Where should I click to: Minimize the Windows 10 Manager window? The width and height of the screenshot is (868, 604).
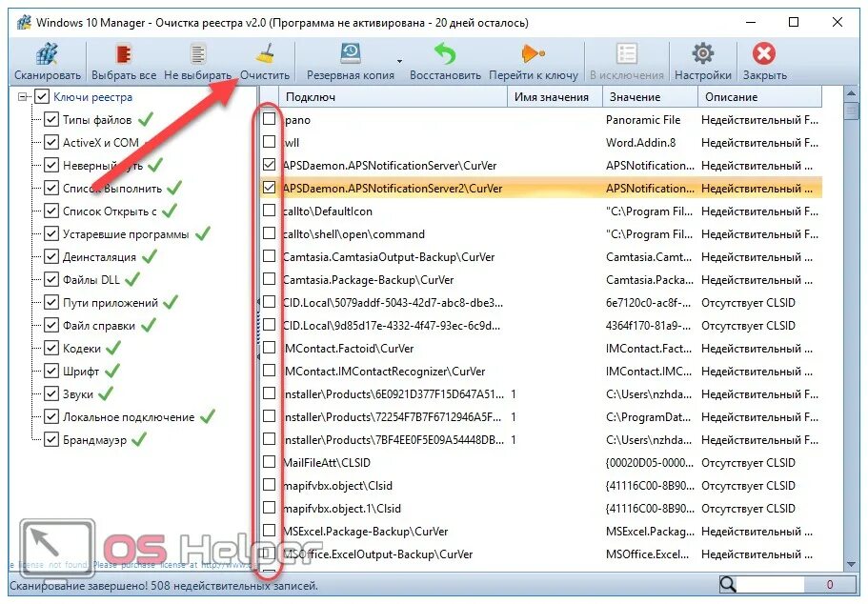coord(751,22)
